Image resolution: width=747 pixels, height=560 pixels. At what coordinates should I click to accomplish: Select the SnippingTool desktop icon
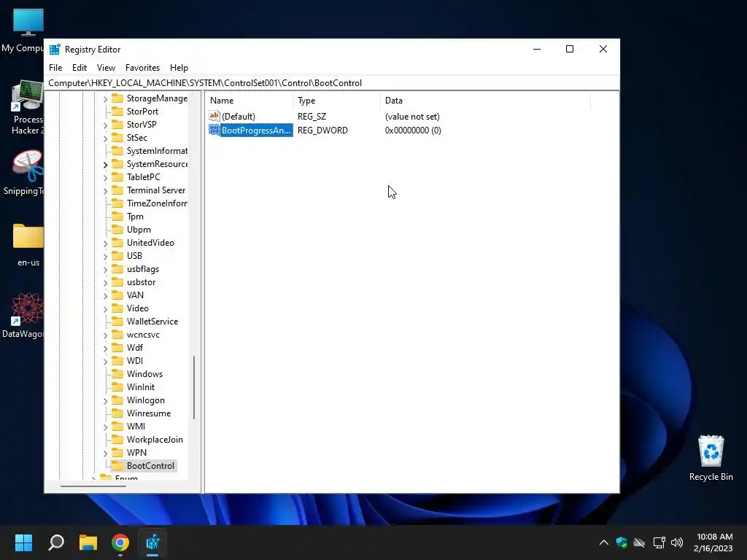tap(24, 173)
